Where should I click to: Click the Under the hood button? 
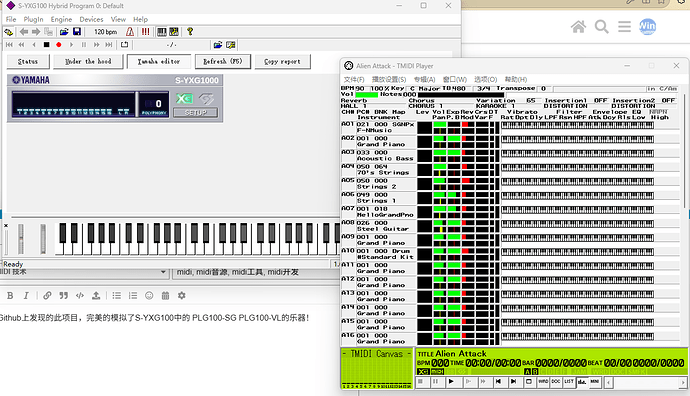coord(88,62)
